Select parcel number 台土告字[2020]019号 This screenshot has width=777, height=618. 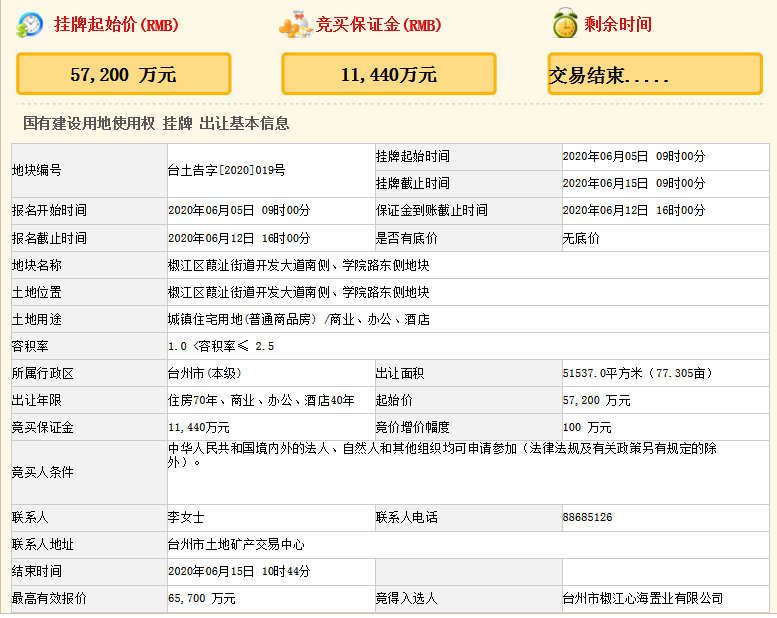(x=226, y=170)
